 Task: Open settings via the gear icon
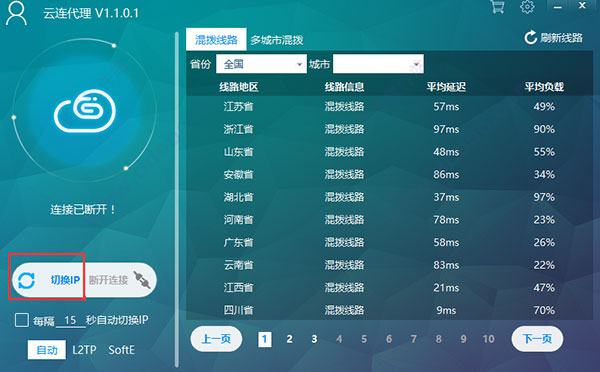tap(527, 7)
